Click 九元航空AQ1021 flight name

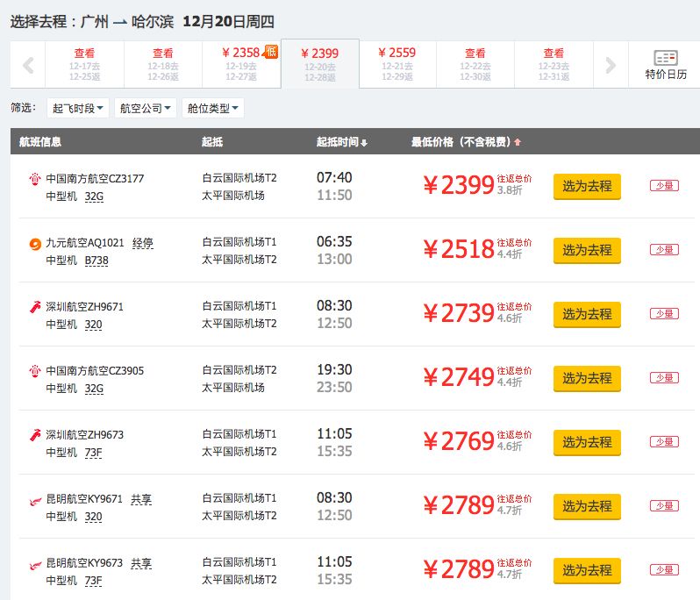[x=85, y=243]
